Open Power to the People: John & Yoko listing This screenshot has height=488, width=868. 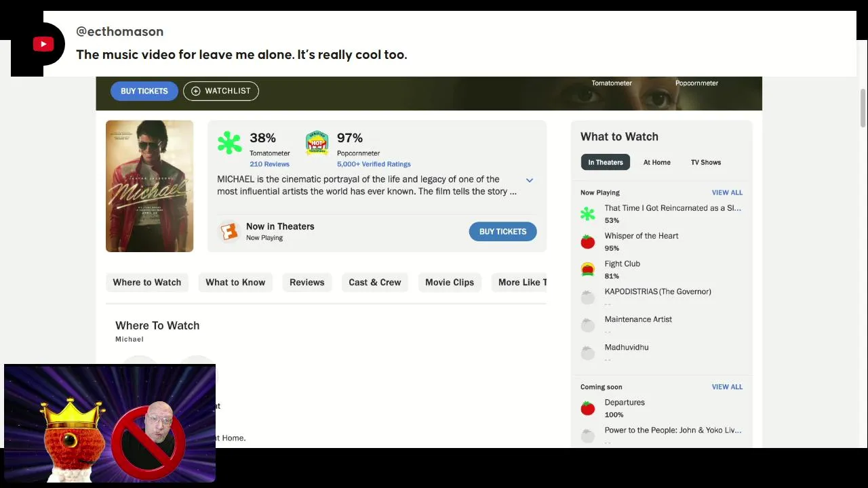pos(673,430)
